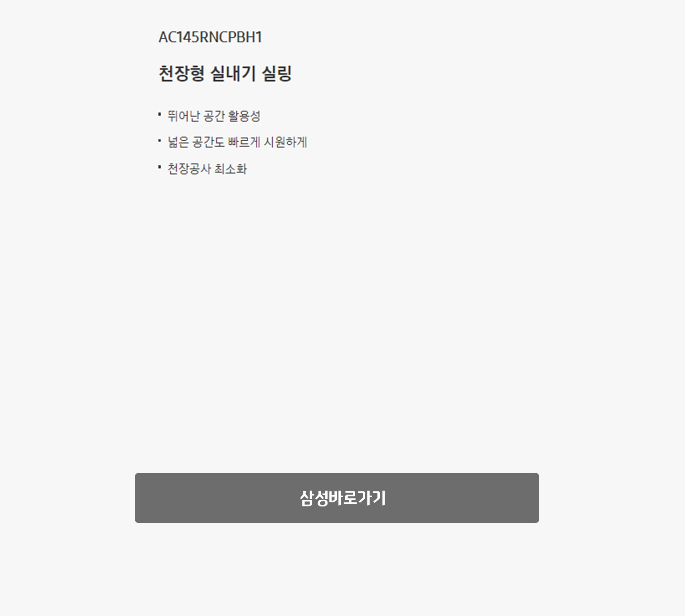The width and height of the screenshot is (685, 616).
Task: Click the word 시원하게 in the second bullet
Action: coord(286,142)
